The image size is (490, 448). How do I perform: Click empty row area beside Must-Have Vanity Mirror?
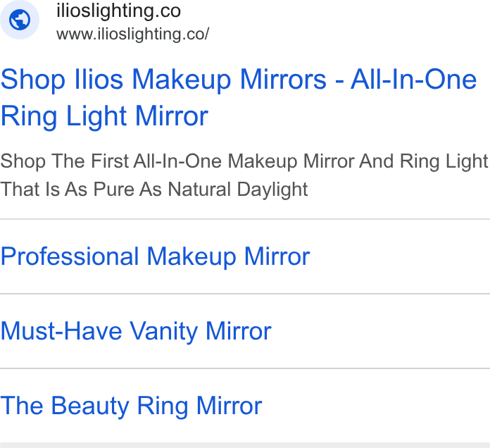[x=381, y=331]
